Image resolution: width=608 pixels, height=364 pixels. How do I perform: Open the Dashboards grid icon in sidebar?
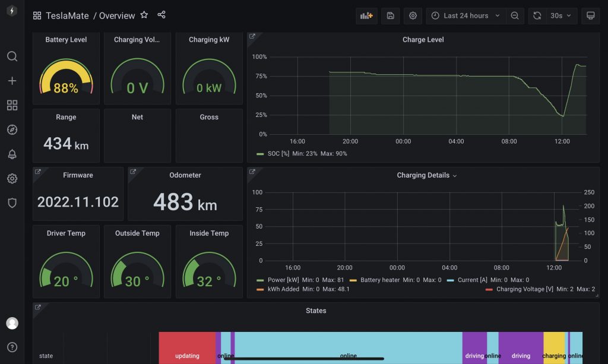click(x=12, y=105)
